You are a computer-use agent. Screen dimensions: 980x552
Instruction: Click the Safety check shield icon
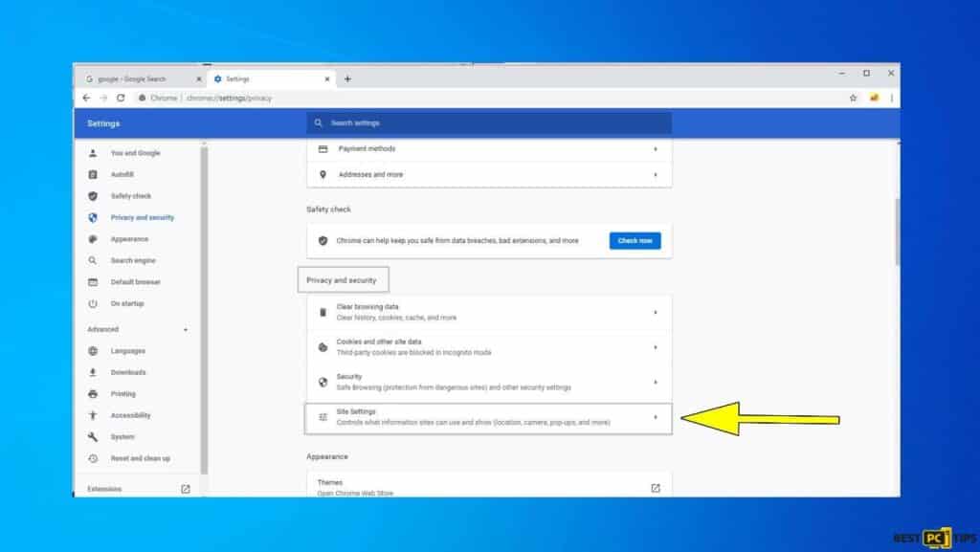point(93,196)
